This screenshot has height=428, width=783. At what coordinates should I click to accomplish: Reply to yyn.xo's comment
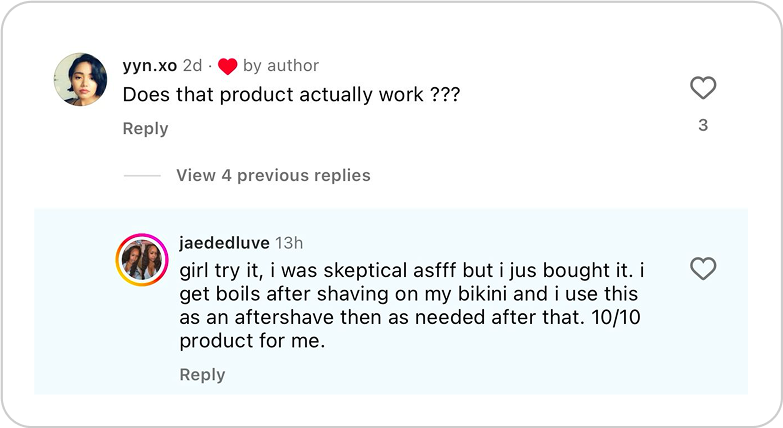click(x=145, y=128)
